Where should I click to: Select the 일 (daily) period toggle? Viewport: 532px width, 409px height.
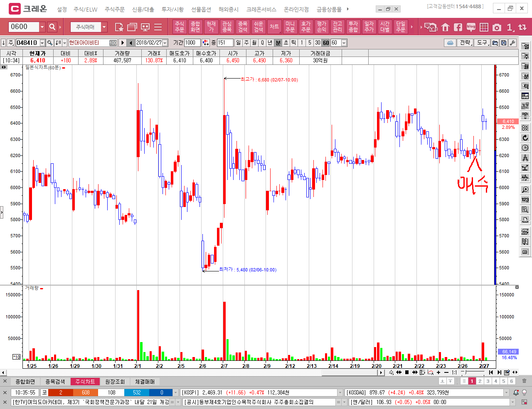point(238,43)
